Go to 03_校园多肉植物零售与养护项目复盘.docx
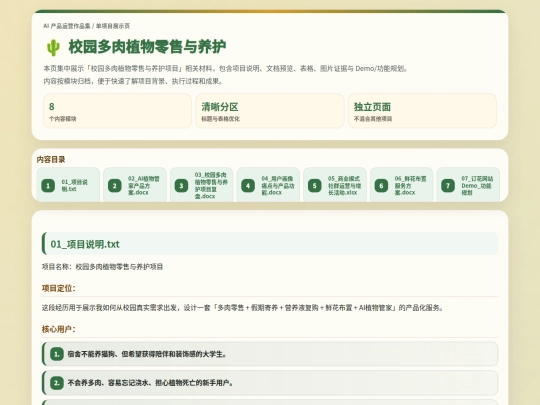Viewport: 540px width, 405px height. [201, 185]
